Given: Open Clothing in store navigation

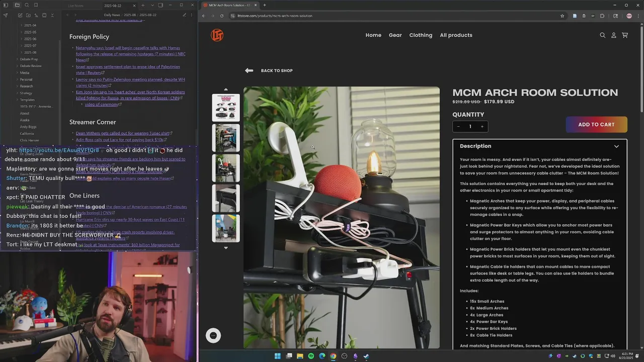Looking at the screenshot, I should click(x=421, y=35).
